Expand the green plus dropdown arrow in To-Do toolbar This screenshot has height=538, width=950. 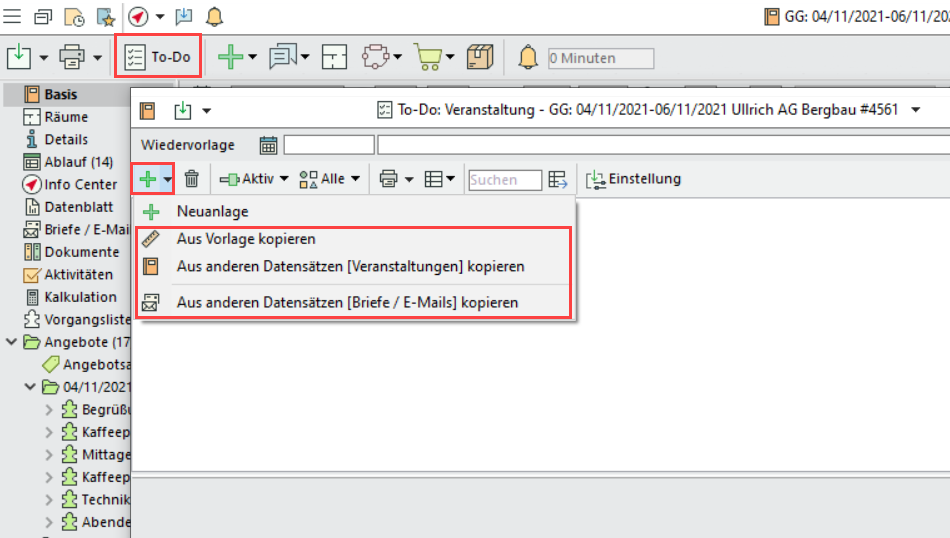pos(168,180)
